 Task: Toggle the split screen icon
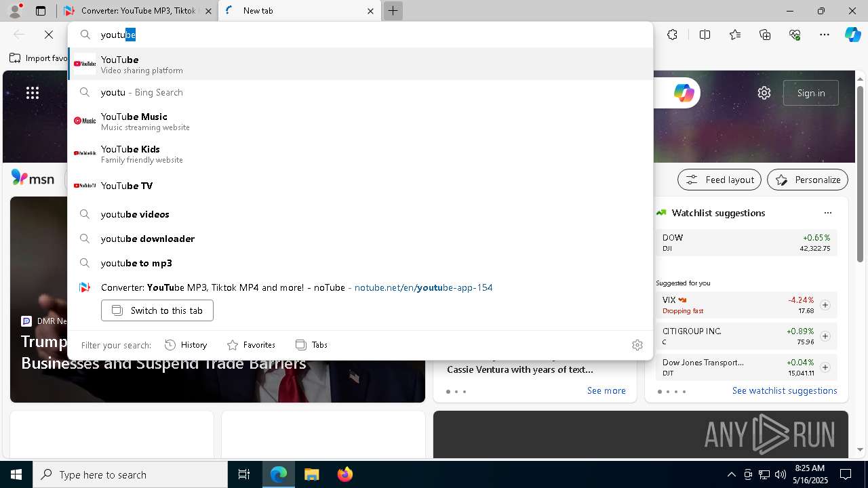click(705, 35)
